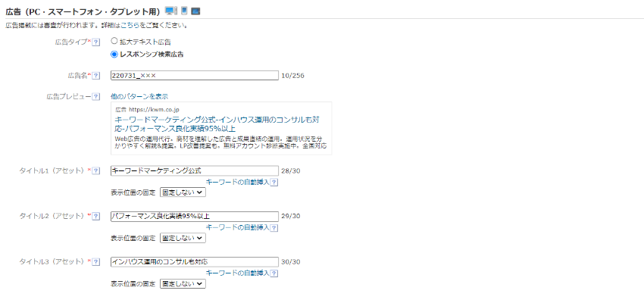Open 表示位置の固定 dropdown under タイトル2

[183, 238]
